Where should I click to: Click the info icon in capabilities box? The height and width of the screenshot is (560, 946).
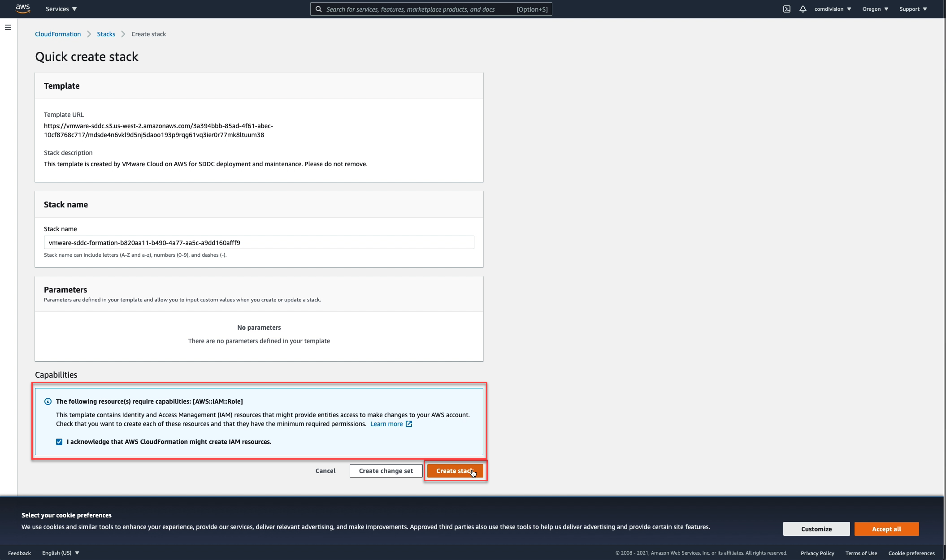pyautogui.click(x=48, y=401)
